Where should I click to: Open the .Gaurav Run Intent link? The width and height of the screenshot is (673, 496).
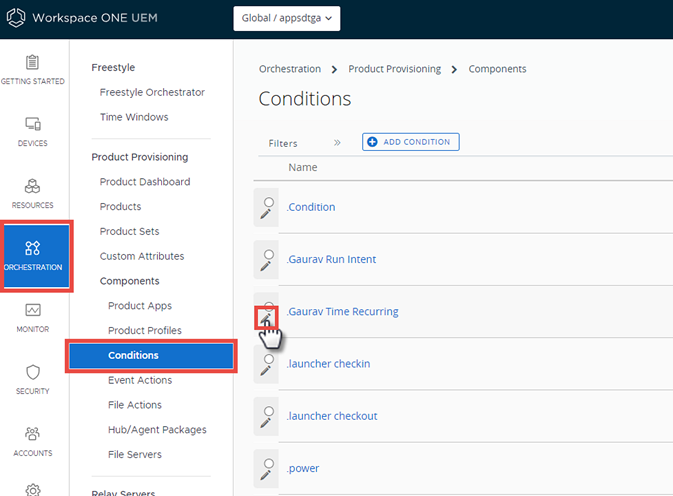(331, 260)
